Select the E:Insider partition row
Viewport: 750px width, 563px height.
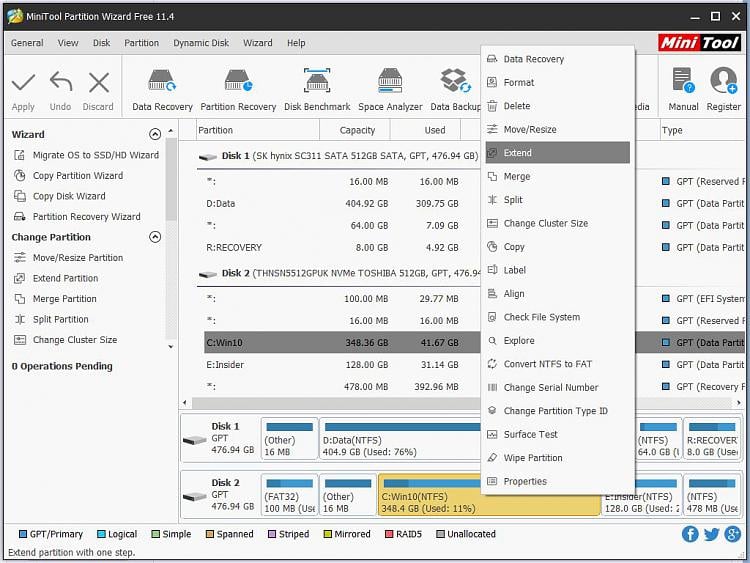coord(342,364)
